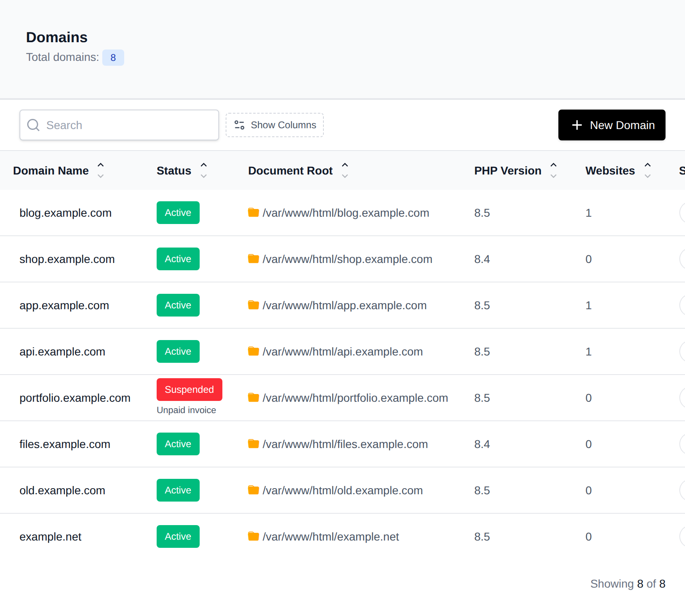Click path /var/www/html/example.net
Image resolution: width=685 pixels, height=616 pixels.
coord(331,537)
